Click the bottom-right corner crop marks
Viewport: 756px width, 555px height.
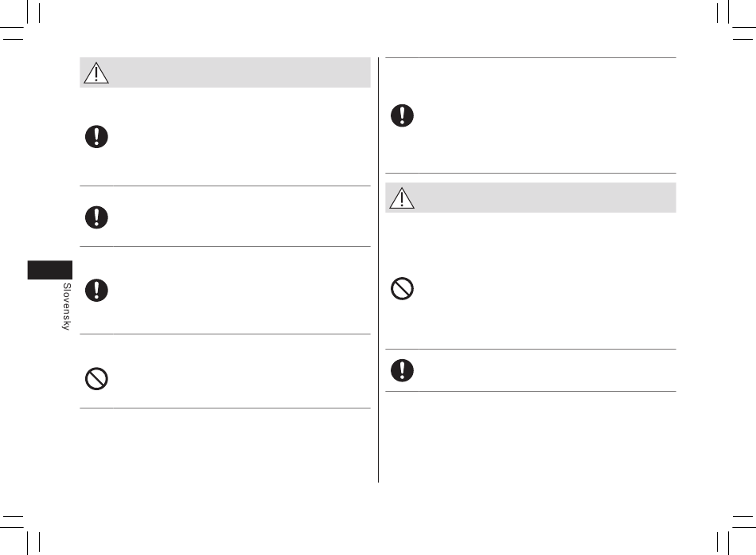coord(736,535)
